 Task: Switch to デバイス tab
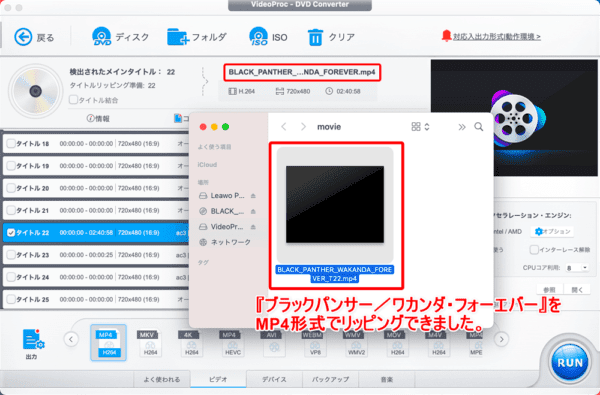coord(274,379)
